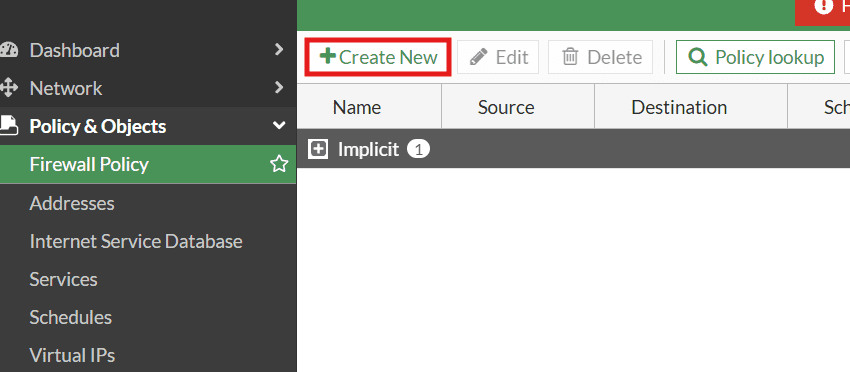Click the Dashboard gauge icon
The height and width of the screenshot is (372, 850).
click(x=8, y=50)
